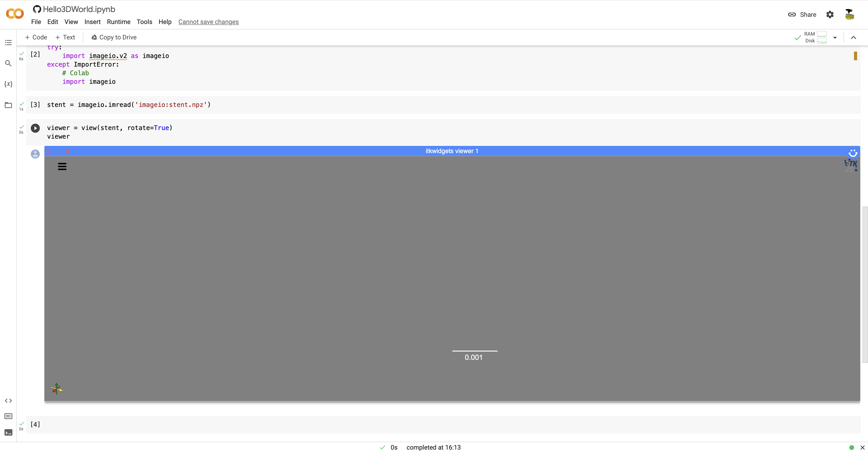This screenshot has height=453, width=868.
Task: Open the Insert menu
Action: [92, 22]
